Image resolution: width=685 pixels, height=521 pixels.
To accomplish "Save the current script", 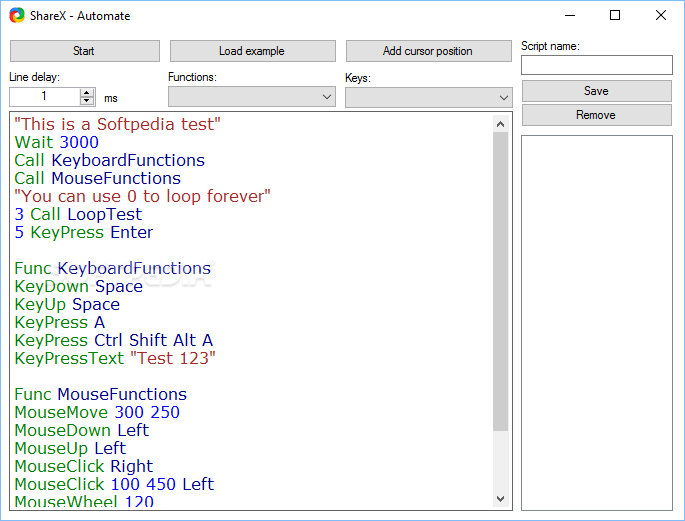I will coord(596,91).
